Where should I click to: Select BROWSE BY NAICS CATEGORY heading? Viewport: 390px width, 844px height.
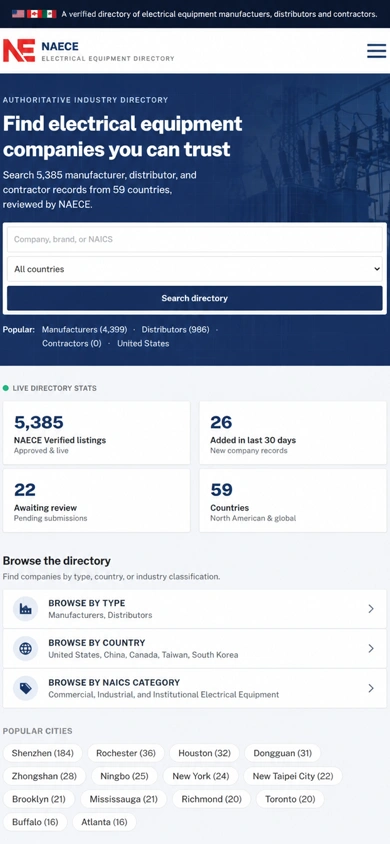tap(114, 683)
